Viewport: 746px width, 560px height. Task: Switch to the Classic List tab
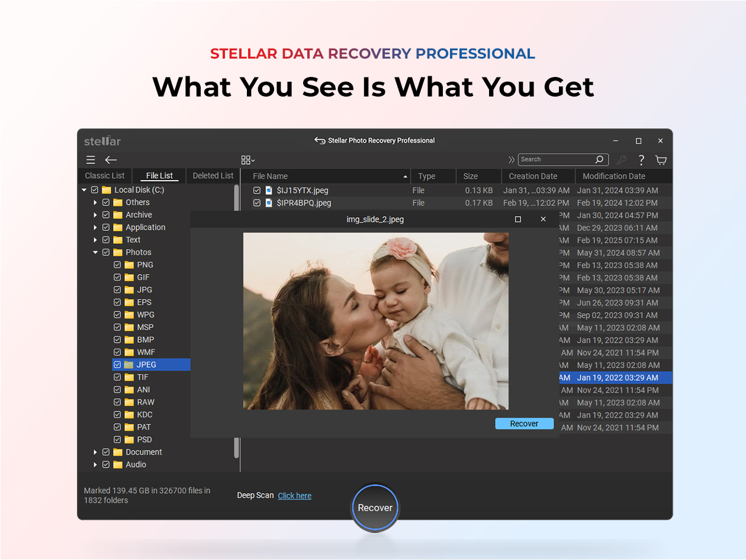pyautogui.click(x=105, y=176)
